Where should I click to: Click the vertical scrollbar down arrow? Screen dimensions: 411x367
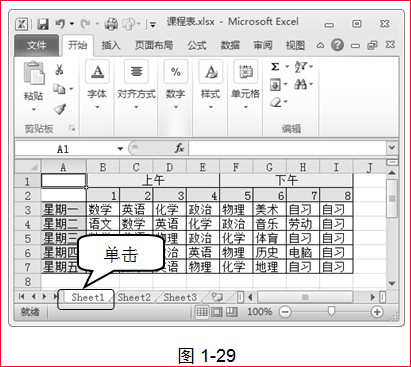pyautogui.click(x=392, y=284)
